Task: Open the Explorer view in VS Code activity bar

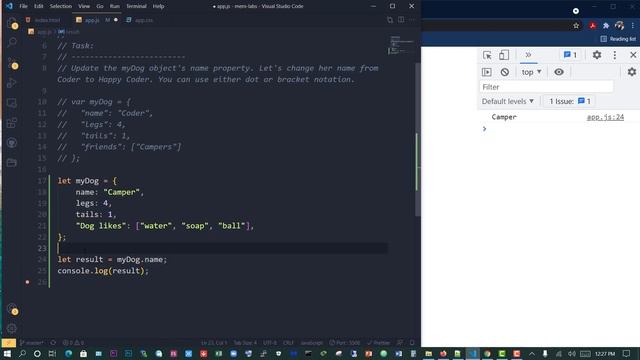Action: [12, 22]
